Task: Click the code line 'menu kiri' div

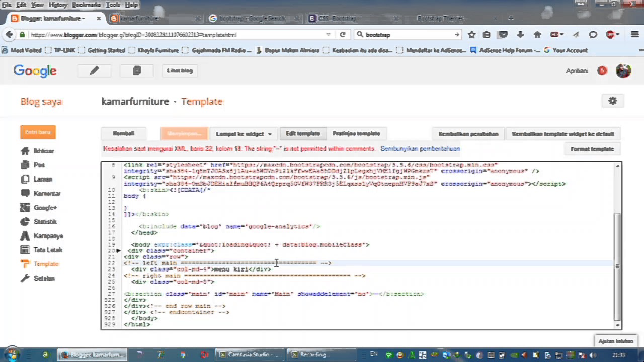Action: [201, 269]
